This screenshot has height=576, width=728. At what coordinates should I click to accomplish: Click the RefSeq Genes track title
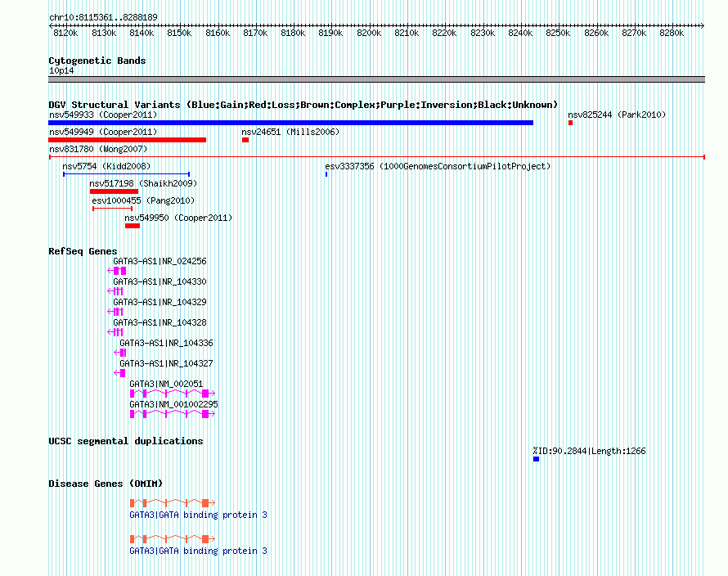click(x=83, y=251)
